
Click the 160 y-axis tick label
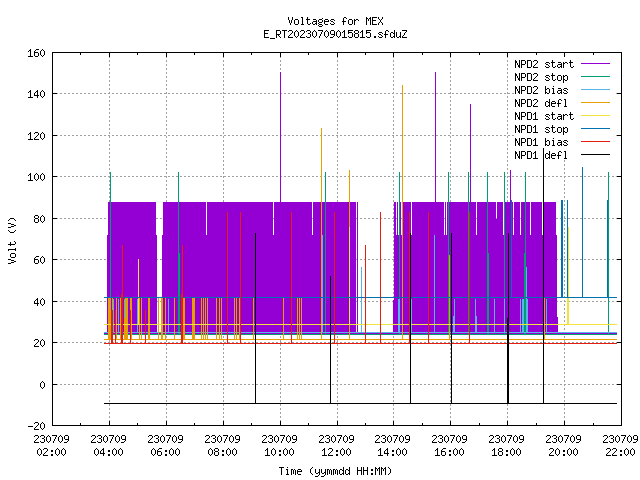pos(36,53)
